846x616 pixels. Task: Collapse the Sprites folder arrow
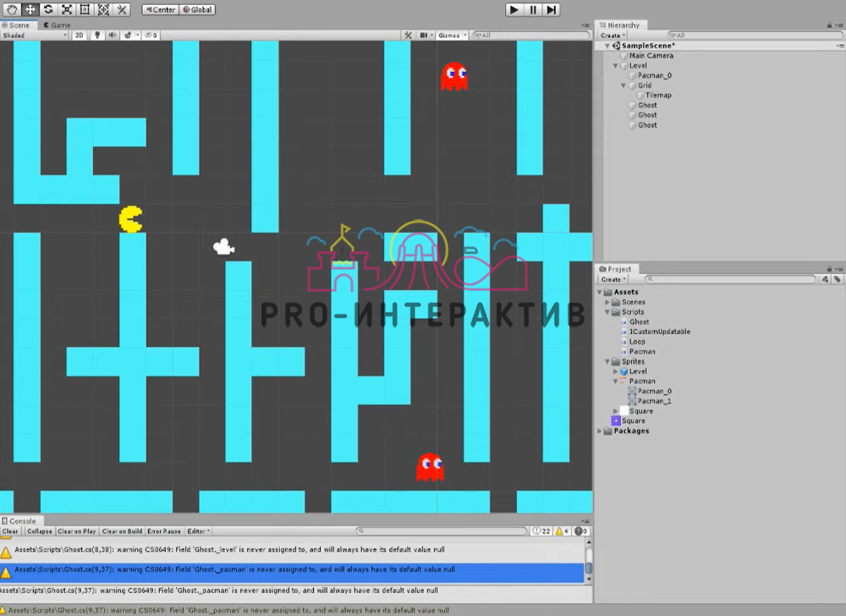[607, 361]
